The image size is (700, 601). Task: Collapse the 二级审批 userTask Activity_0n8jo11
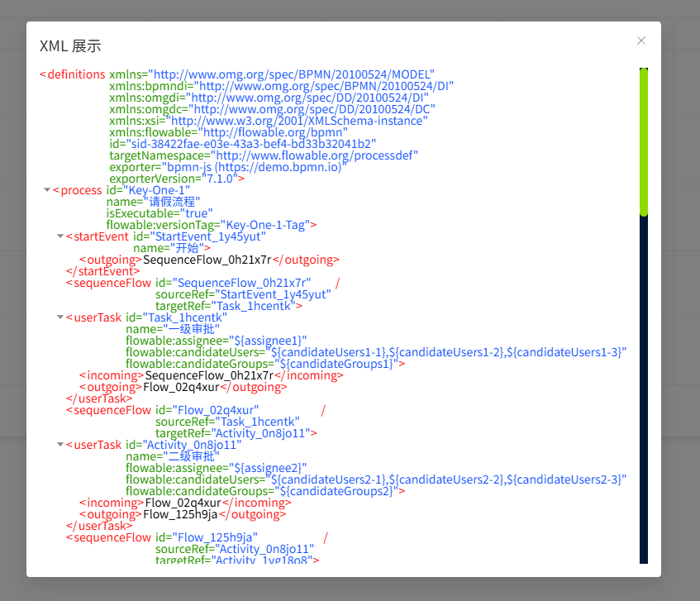point(60,444)
